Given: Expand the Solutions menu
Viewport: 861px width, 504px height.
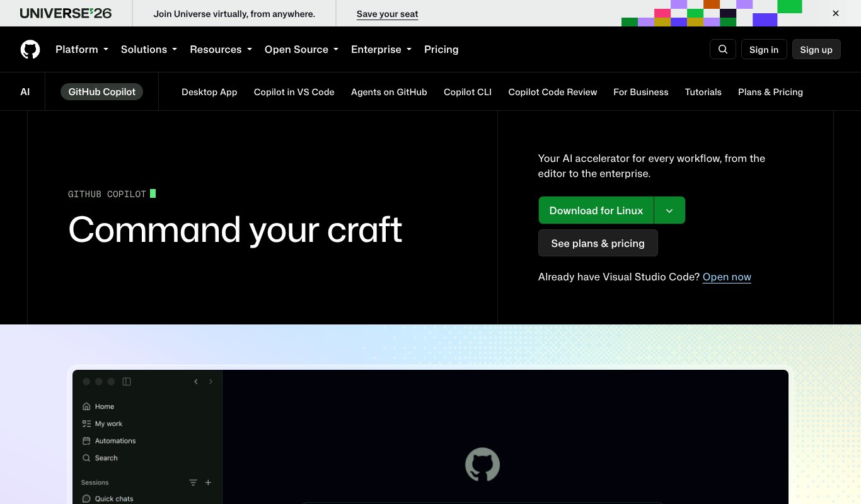Looking at the screenshot, I should pos(149,49).
